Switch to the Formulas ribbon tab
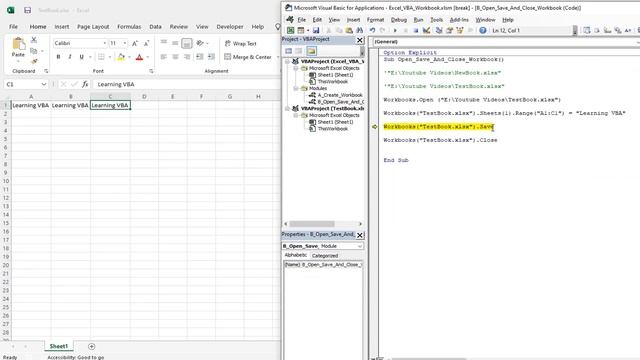The height and width of the screenshot is (360, 640). [x=129, y=27]
